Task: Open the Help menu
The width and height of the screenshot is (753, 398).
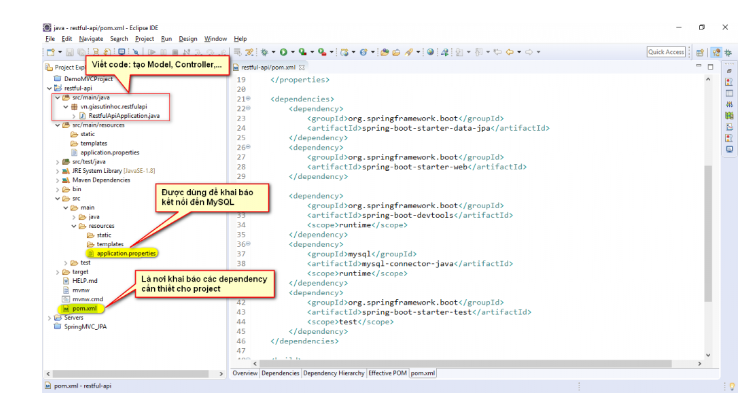Action: point(240,39)
